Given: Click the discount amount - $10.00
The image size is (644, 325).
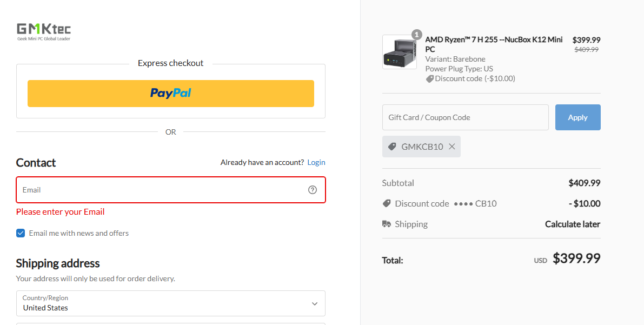Looking at the screenshot, I should [585, 203].
